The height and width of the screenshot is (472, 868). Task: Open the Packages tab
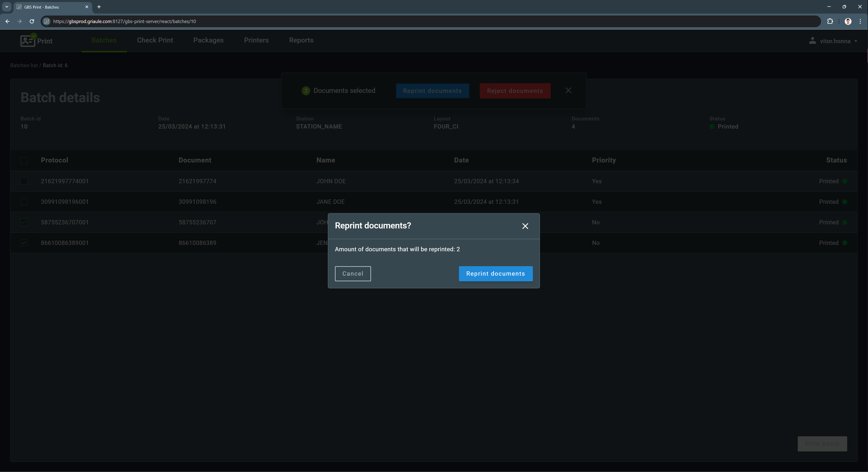point(209,40)
